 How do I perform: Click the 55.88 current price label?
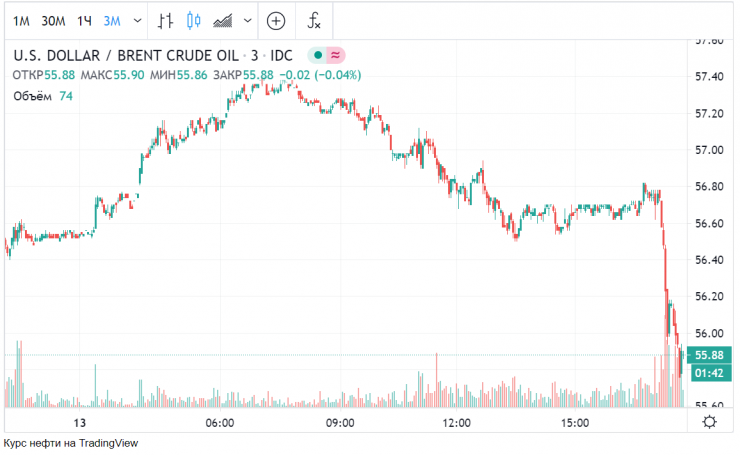click(x=708, y=355)
